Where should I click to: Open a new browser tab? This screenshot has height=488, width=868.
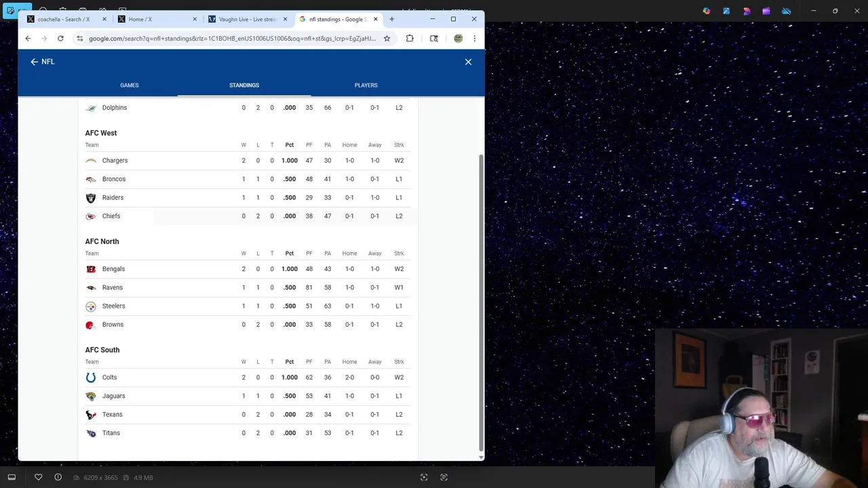click(x=391, y=19)
